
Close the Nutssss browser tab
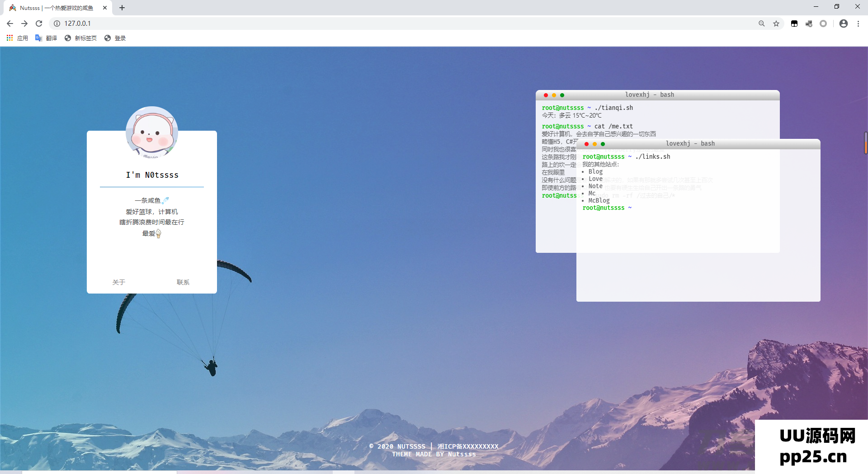click(105, 8)
